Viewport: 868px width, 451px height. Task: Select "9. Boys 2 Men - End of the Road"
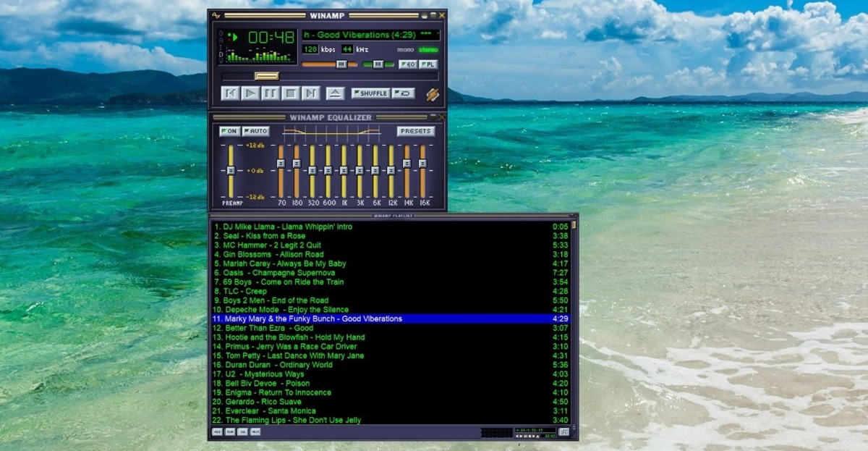[x=391, y=300]
